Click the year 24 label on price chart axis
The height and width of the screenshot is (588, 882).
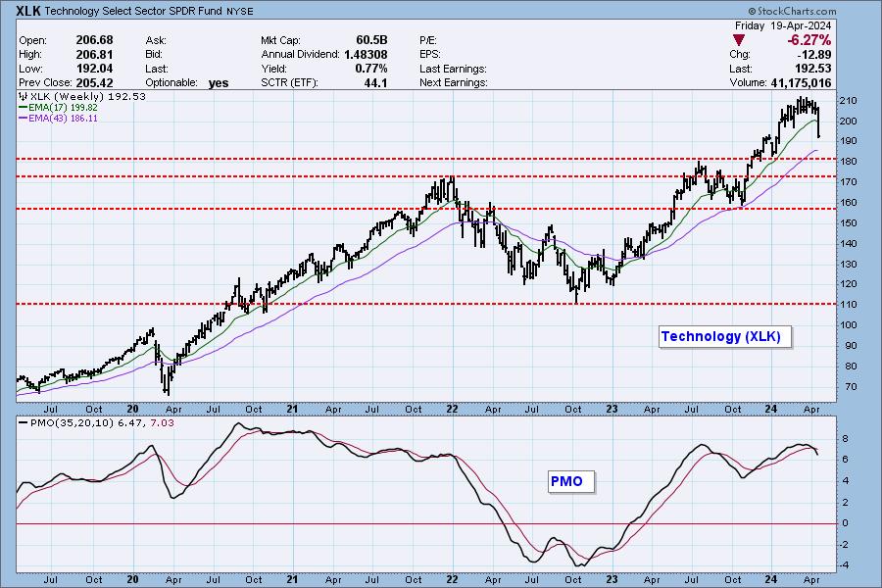(x=770, y=409)
